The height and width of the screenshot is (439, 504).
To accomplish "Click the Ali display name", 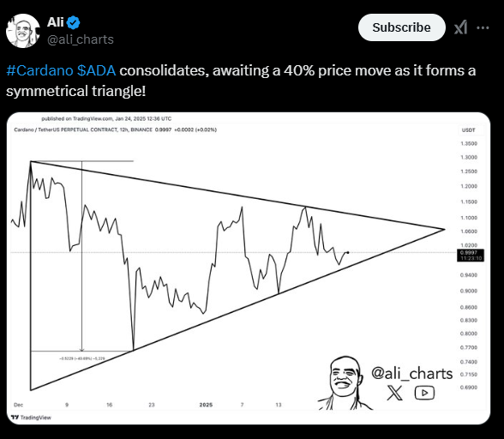I will click(x=55, y=22).
